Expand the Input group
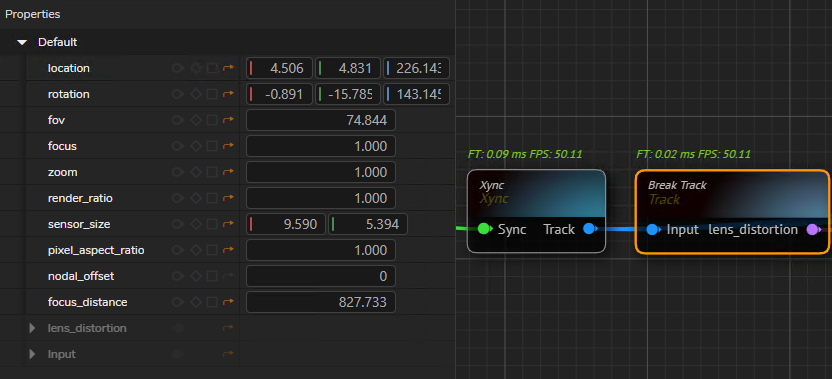The height and width of the screenshot is (379, 832). (32, 354)
